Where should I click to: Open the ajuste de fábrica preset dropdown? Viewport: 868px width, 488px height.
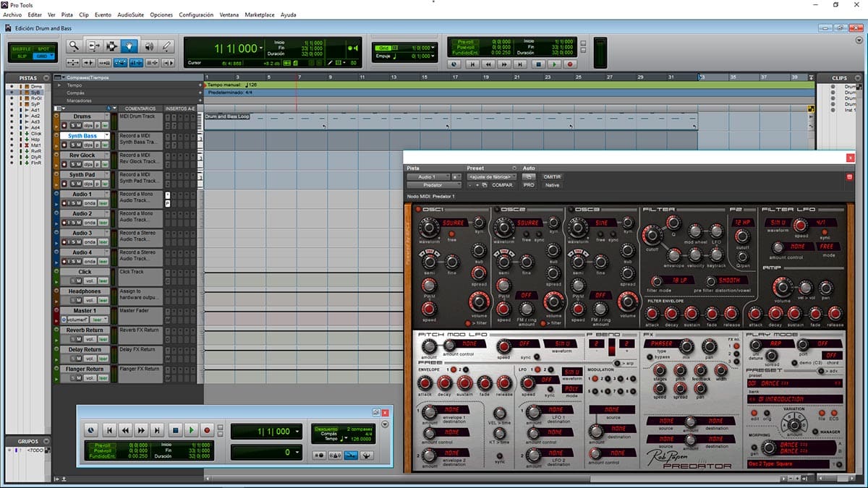492,176
